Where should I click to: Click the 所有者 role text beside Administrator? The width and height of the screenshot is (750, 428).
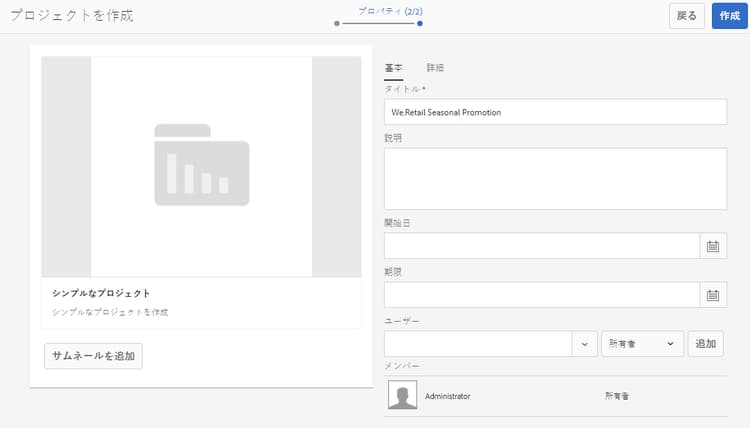coord(617,396)
